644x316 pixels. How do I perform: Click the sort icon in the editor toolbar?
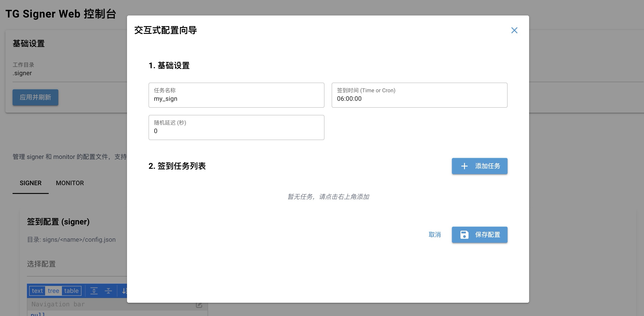tap(124, 291)
